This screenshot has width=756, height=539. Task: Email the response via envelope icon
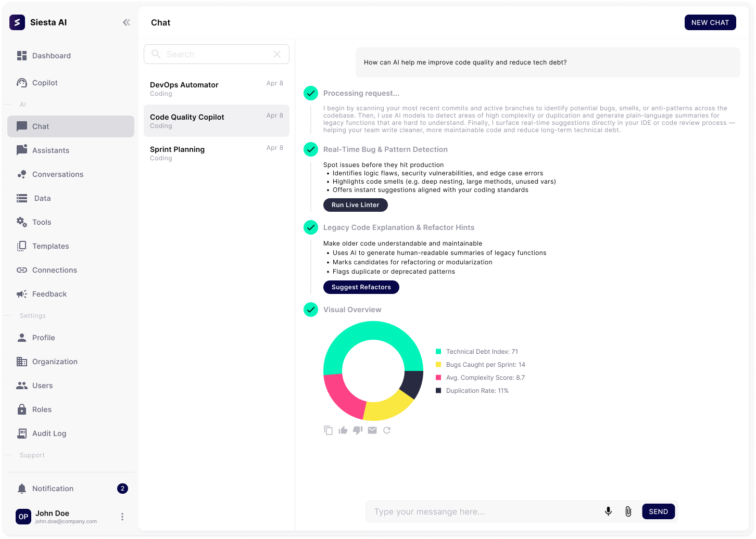tap(372, 430)
